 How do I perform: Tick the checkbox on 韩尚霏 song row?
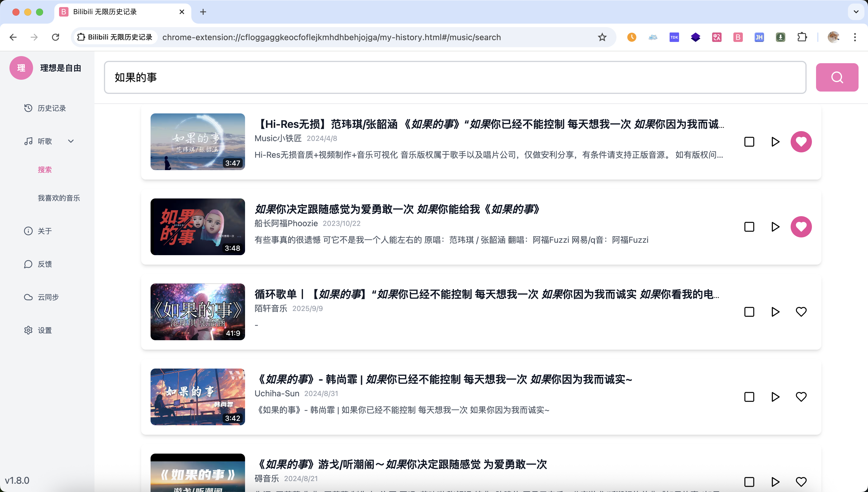click(749, 397)
